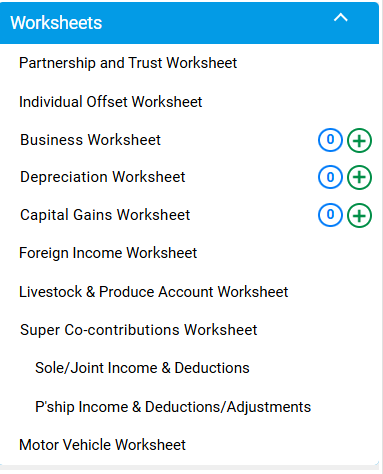This screenshot has width=383, height=474.
Task: Open Individual Offset Worksheet
Action: (111, 102)
